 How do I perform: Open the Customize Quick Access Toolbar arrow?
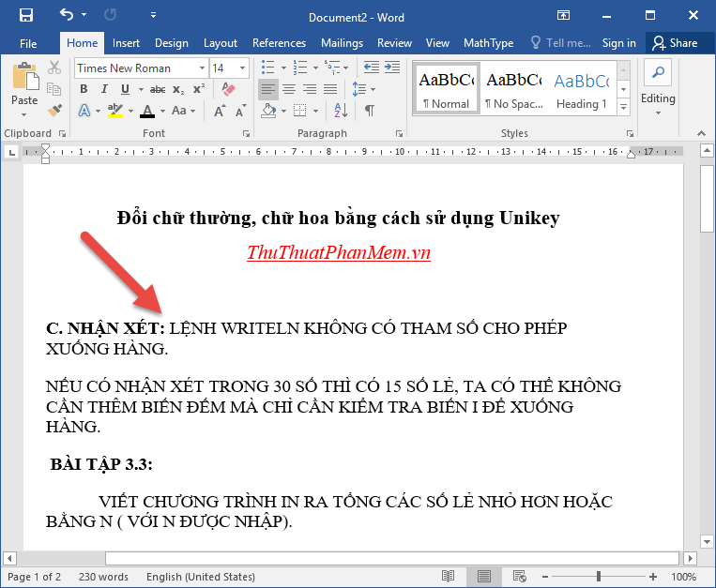pyautogui.click(x=154, y=15)
